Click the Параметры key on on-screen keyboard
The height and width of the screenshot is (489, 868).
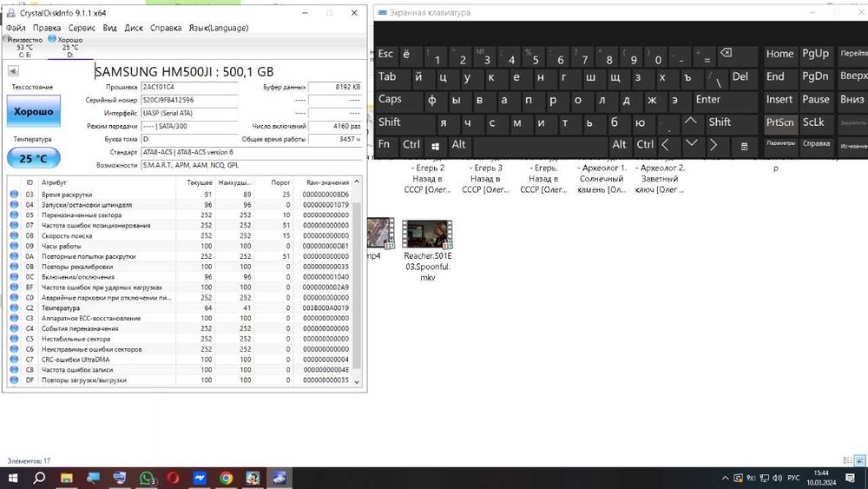click(780, 145)
